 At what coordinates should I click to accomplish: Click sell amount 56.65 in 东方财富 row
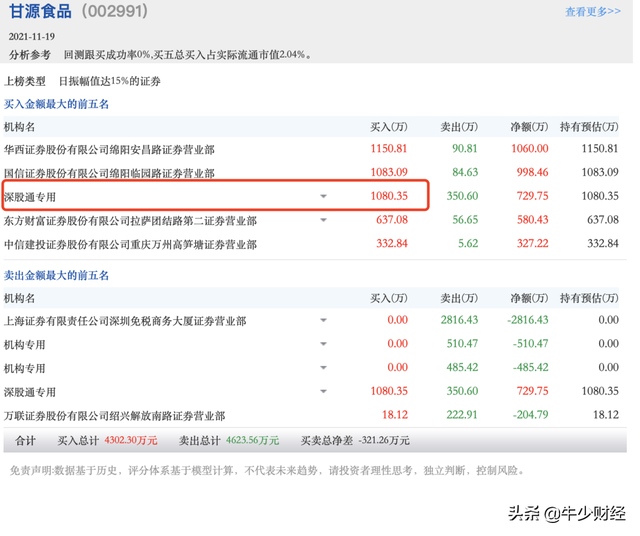pos(465,220)
